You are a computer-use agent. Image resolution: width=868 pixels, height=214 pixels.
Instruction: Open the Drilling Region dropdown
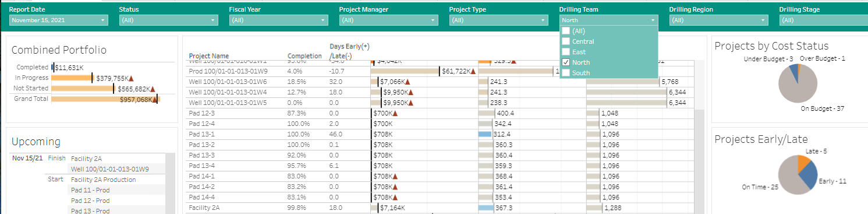coord(718,20)
